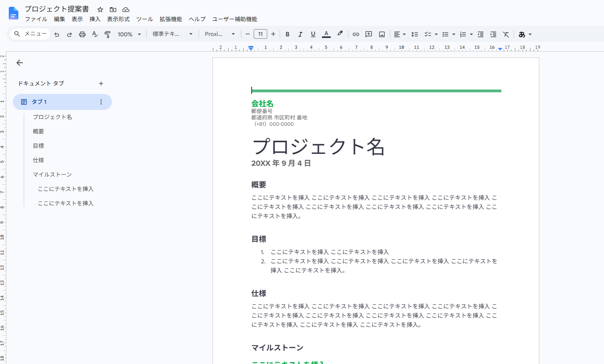Toggle italic formatting

click(x=300, y=34)
